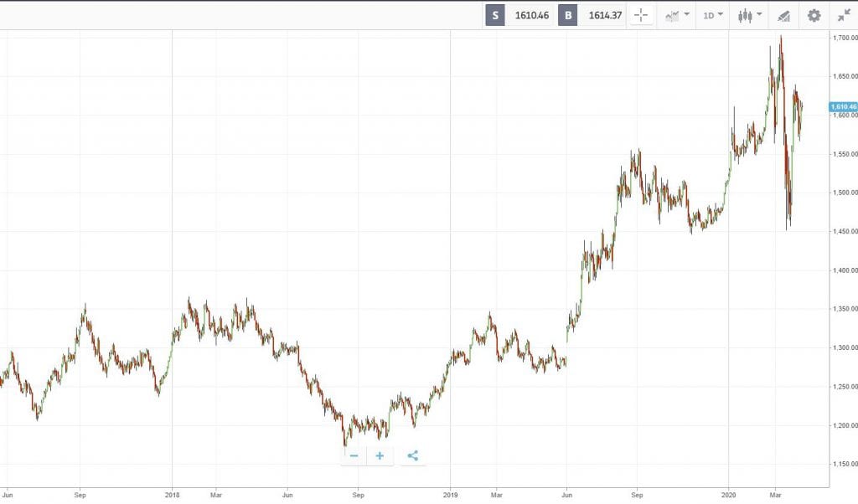Click the candlestick chart icon in the toolbar
Screen dimensions: 858x504
[743, 14]
